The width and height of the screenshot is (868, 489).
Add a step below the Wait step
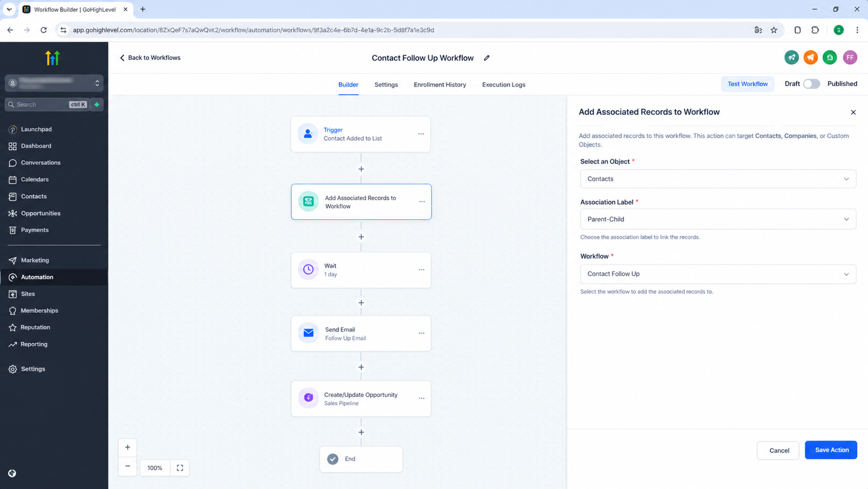pos(361,303)
